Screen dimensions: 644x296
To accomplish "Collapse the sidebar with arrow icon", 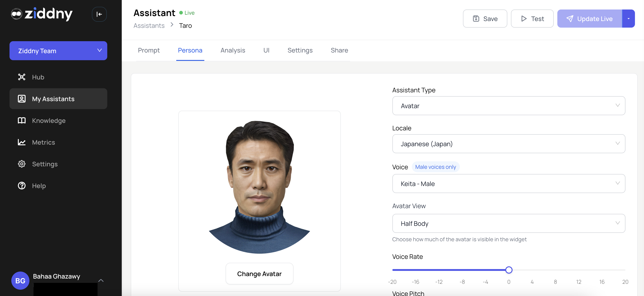I will (x=99, y=14).
